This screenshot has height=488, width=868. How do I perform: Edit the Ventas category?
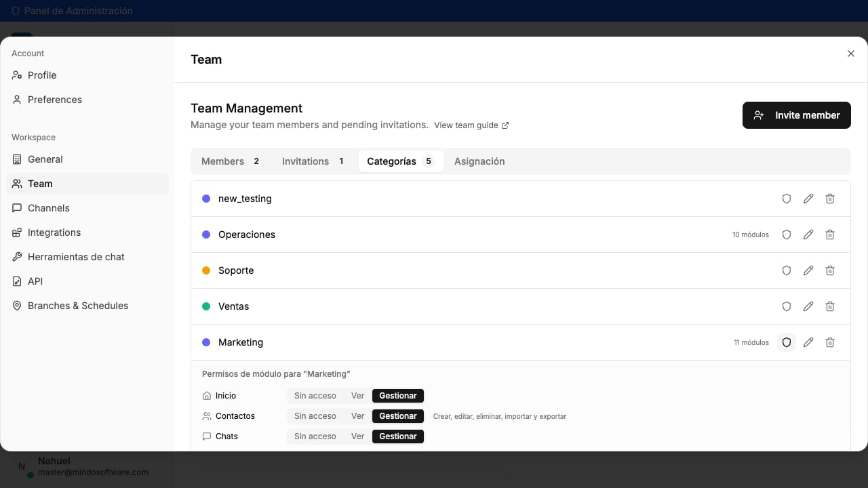808,306
